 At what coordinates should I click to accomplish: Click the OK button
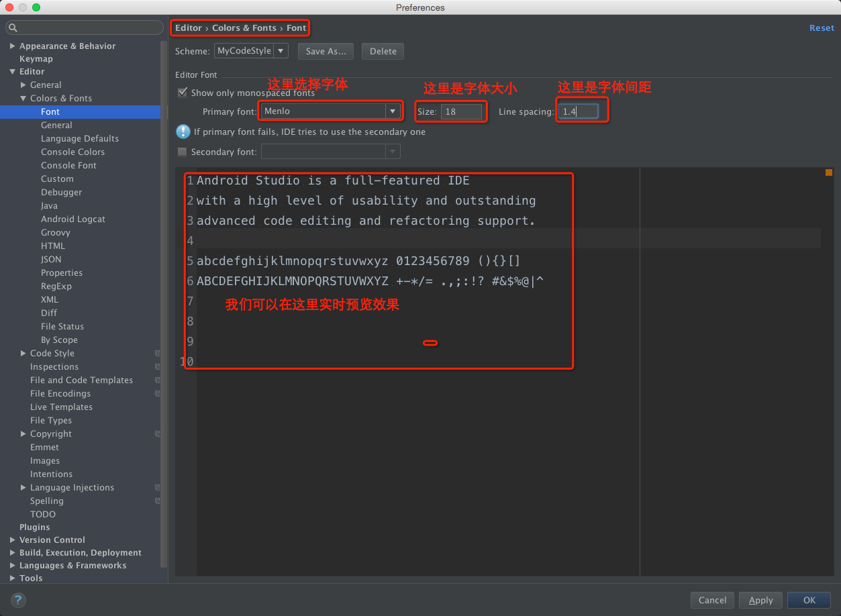coord(809,600)
